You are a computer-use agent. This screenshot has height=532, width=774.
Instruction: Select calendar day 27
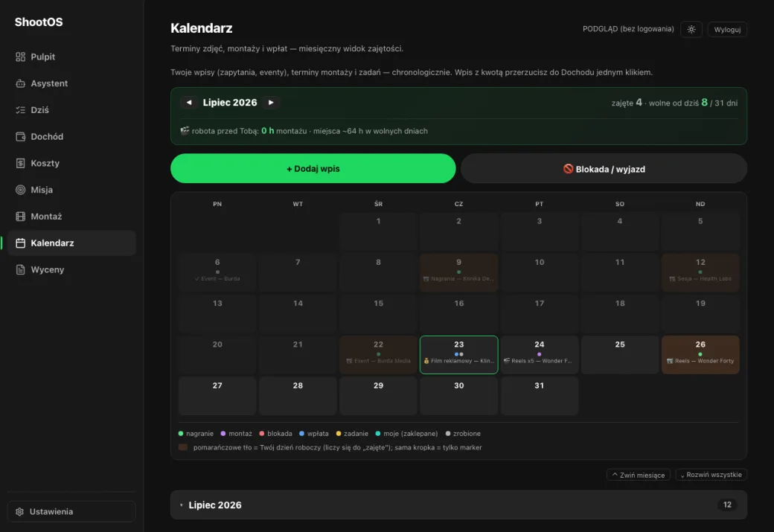coord(217,396)
